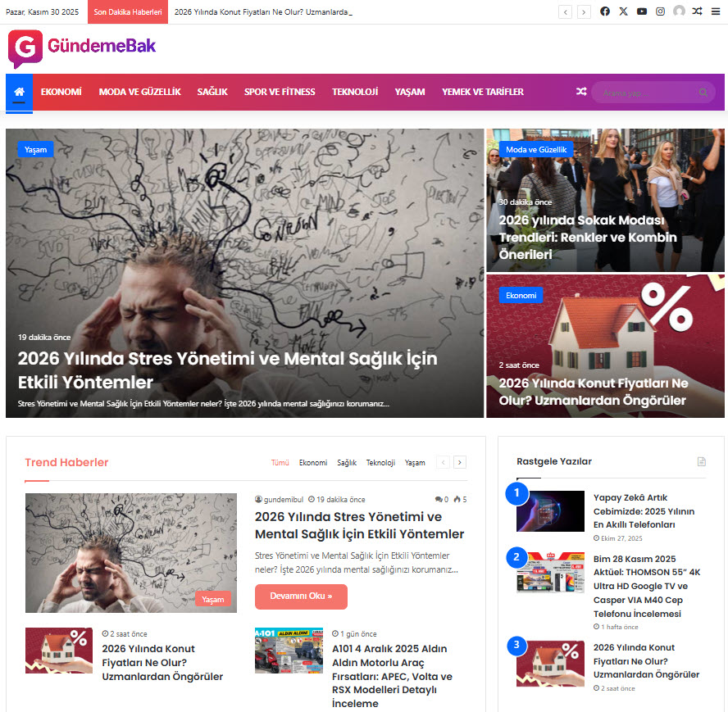Click the hamburger menu icon top right
This screenshot has height=712, width=728.
click(716, 11)
